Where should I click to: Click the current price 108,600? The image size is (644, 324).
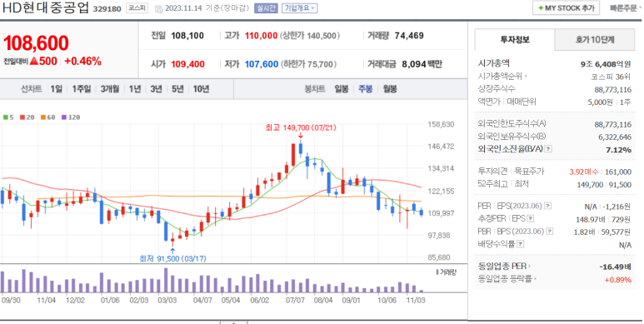[x=36, y=43]
